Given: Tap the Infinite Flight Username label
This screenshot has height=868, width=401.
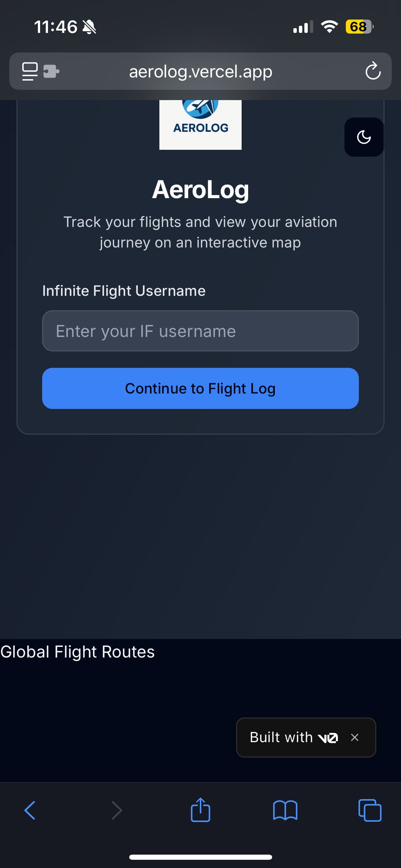Looking at the screenshot, I should 124,291.
